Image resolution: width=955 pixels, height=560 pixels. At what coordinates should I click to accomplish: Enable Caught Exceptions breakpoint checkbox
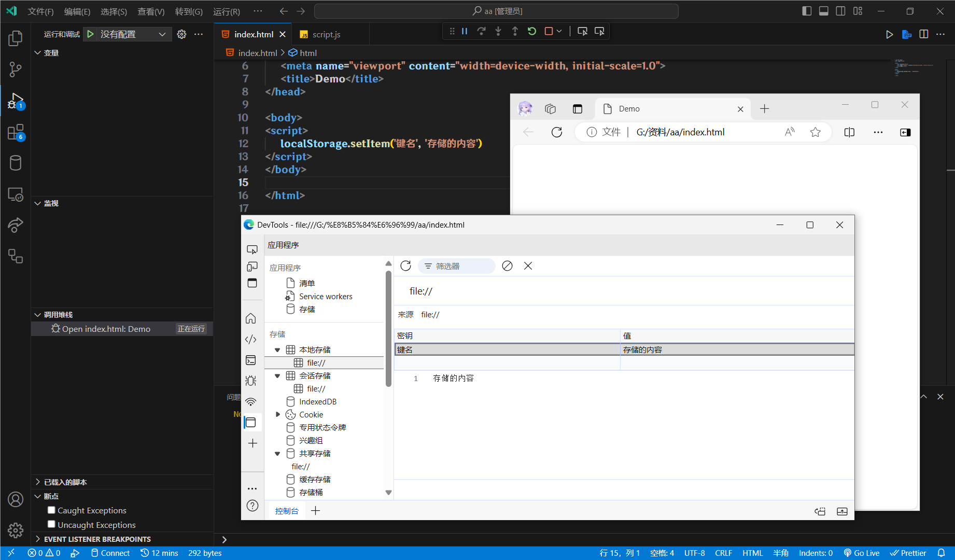pyautogui.click(x=51, y=510)
